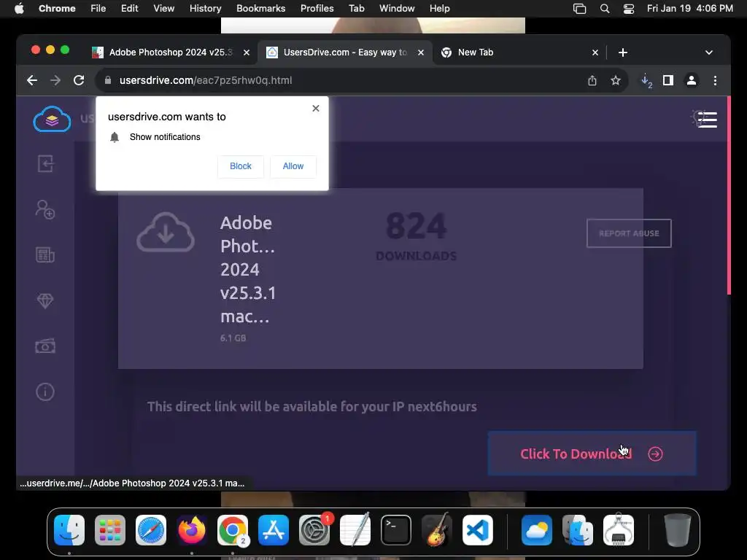
Task: Click the share page icon in address bar
Action: click(592, 80)
